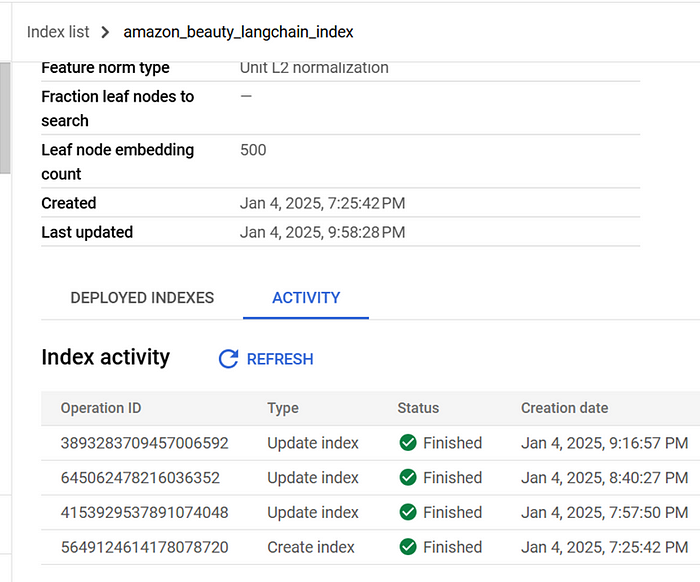The image size is (700, 582).
Task: Click the Type column header
Action: pos(283,408)
